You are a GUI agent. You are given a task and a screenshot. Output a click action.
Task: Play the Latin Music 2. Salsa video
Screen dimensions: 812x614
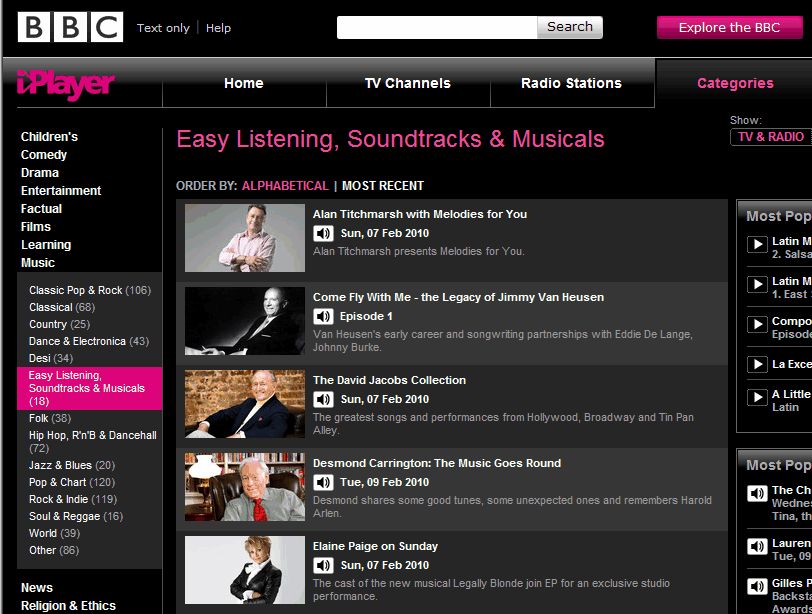(757, 244)
